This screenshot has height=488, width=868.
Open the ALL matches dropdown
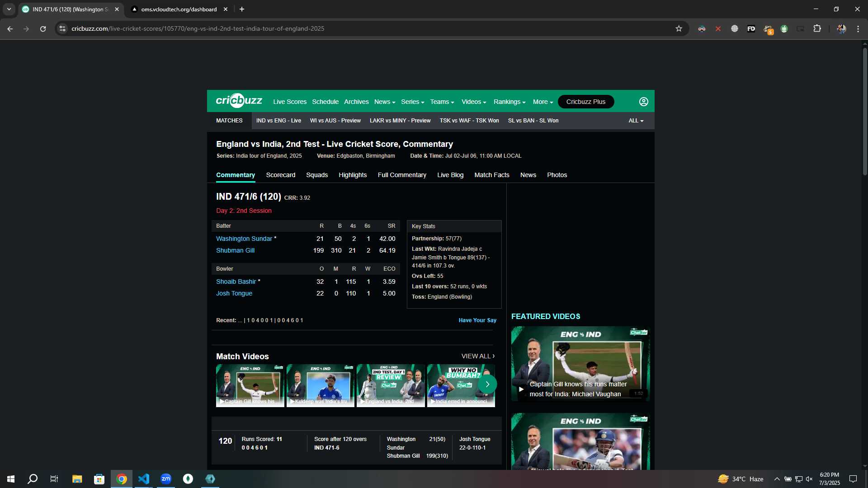pyautogui.click(x=636, y=121)
